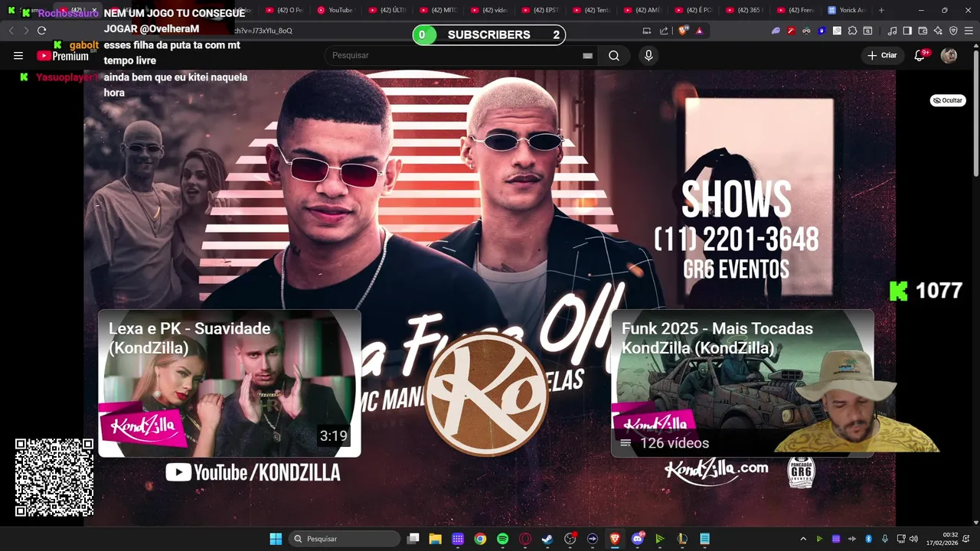Click the magnifier search button
The height and width of the screenshot is (551, 980).
[x=614, y=55]
